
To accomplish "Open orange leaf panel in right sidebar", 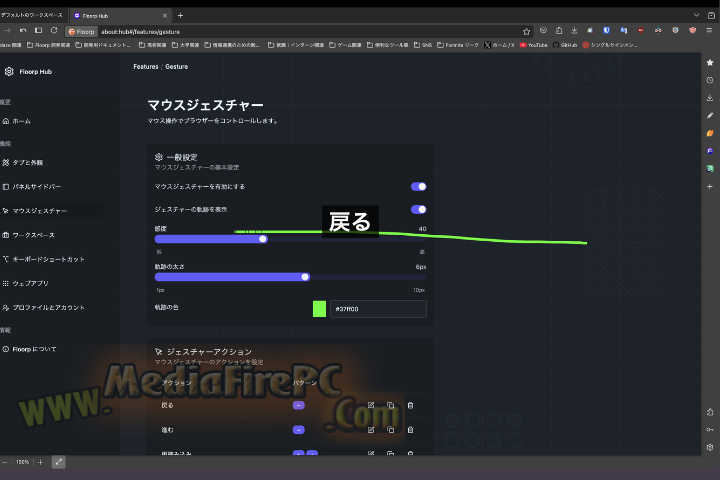I will [710, 133].
